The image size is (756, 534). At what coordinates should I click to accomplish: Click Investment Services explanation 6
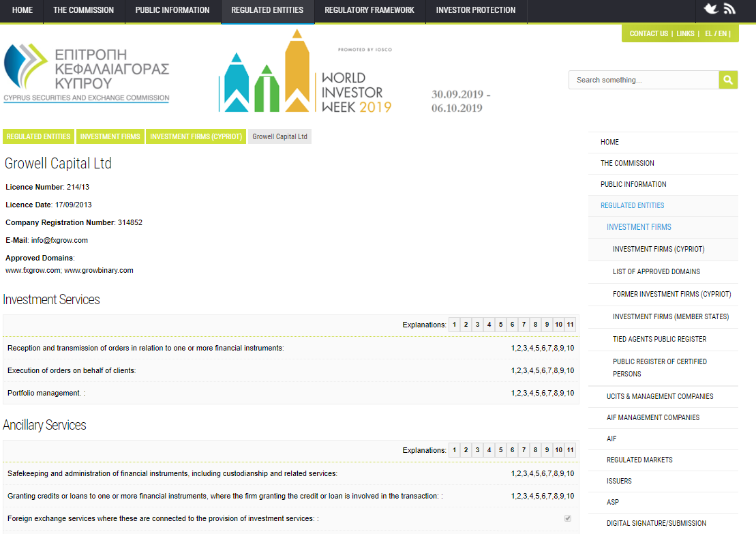click(x=512, y=324)
